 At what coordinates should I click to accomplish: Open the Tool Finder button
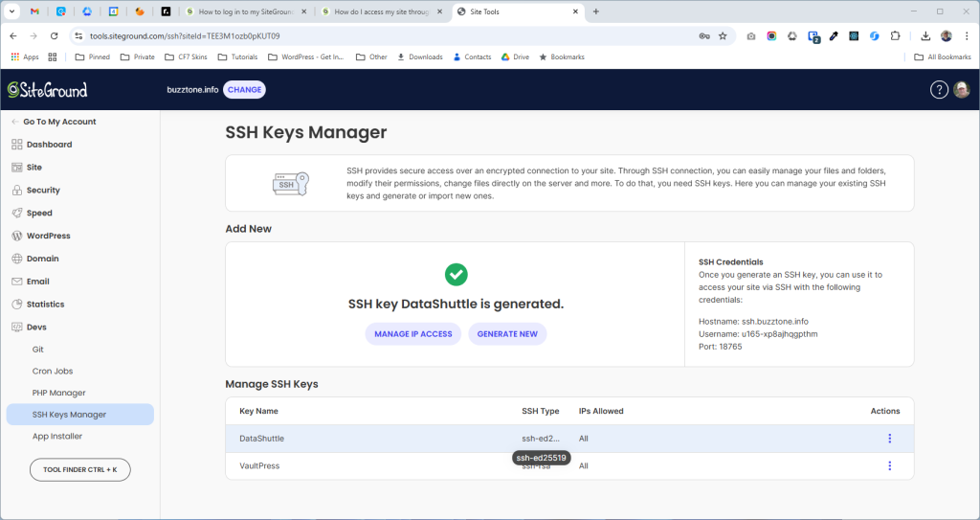click(x=79, y=470)
